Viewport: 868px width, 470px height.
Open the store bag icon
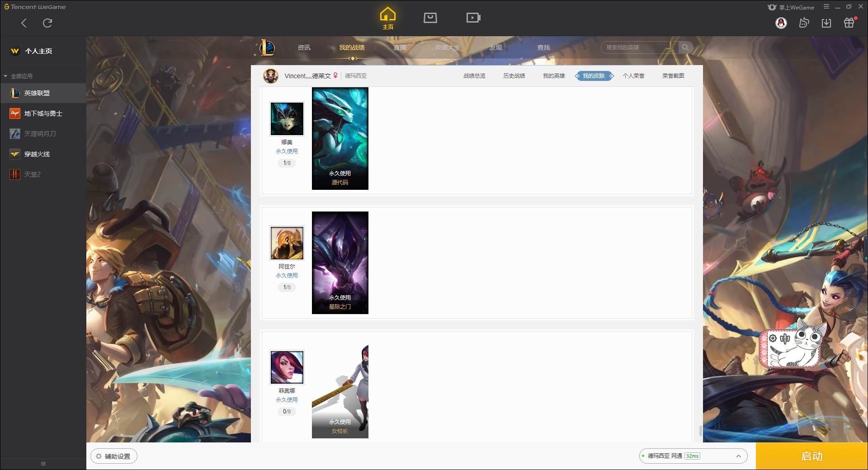point(430,18)
